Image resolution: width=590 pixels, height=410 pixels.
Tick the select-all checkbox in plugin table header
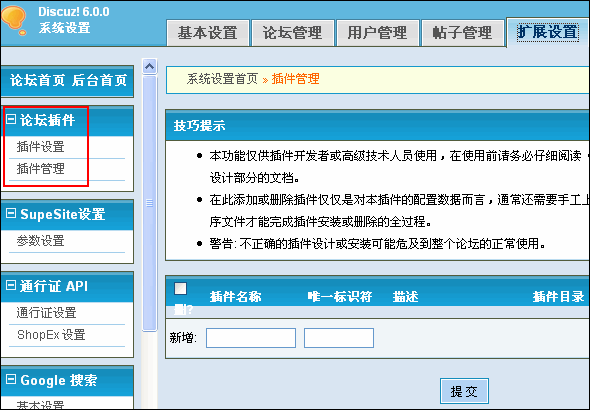pyautogui.click(x=181, y=289)
